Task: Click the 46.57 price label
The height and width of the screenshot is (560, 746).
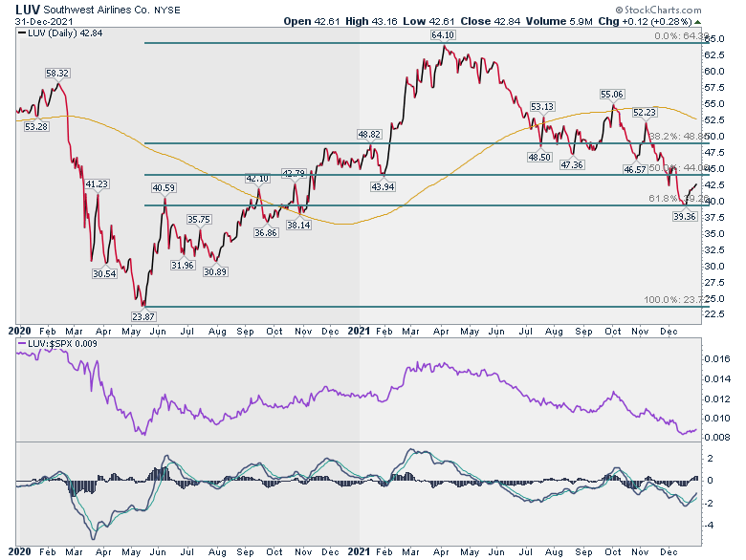Action: [635, 170]
